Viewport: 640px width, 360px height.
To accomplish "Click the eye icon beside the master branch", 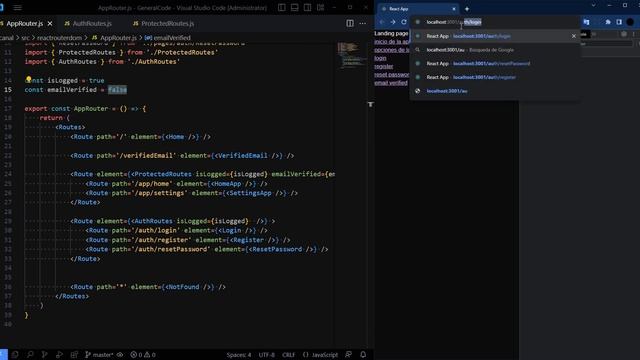I will click(120, 355).
